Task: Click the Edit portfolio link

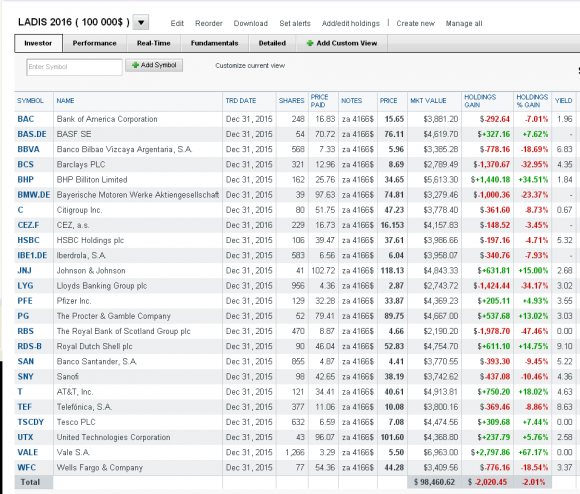Action: point(177,23)
